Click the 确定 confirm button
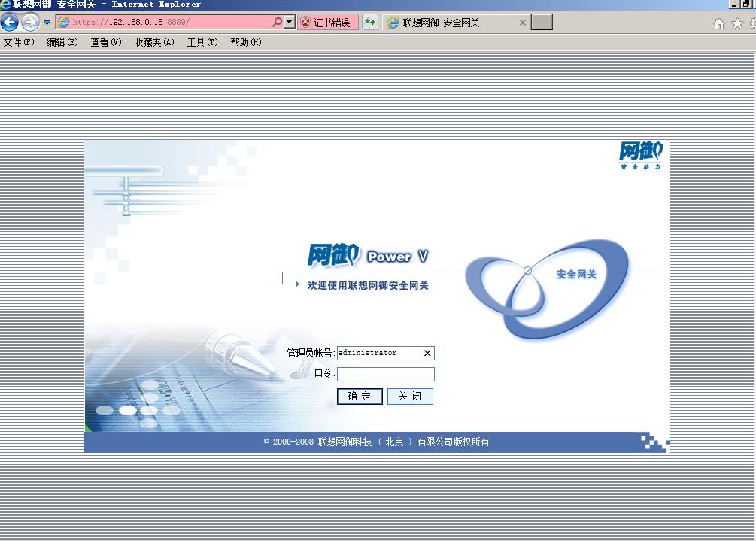Image resolution: width=756 pixels, height=541 pixels. pos(360,397)
